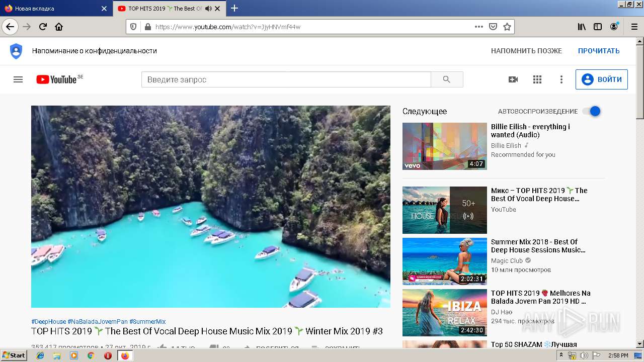Open the Firefox taskbar icon
Viewport: 644px width, 362px height.
pyautogui.click(x=125, y=355)
